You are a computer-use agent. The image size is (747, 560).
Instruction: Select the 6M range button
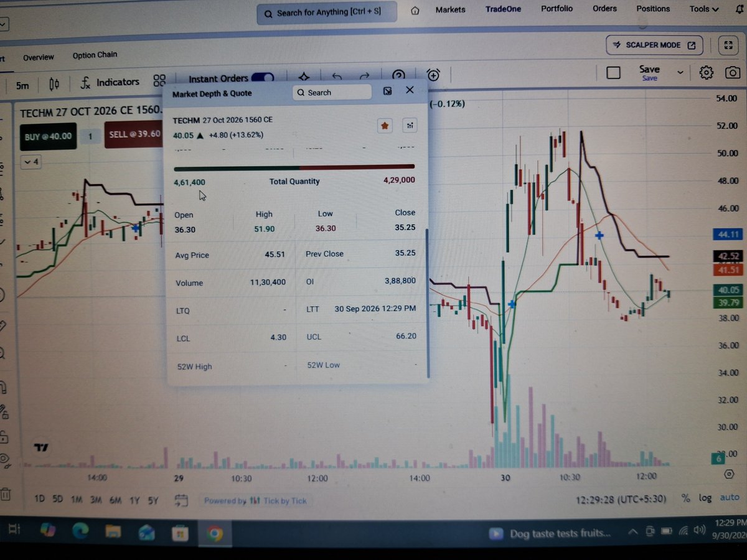coord(115,500)
